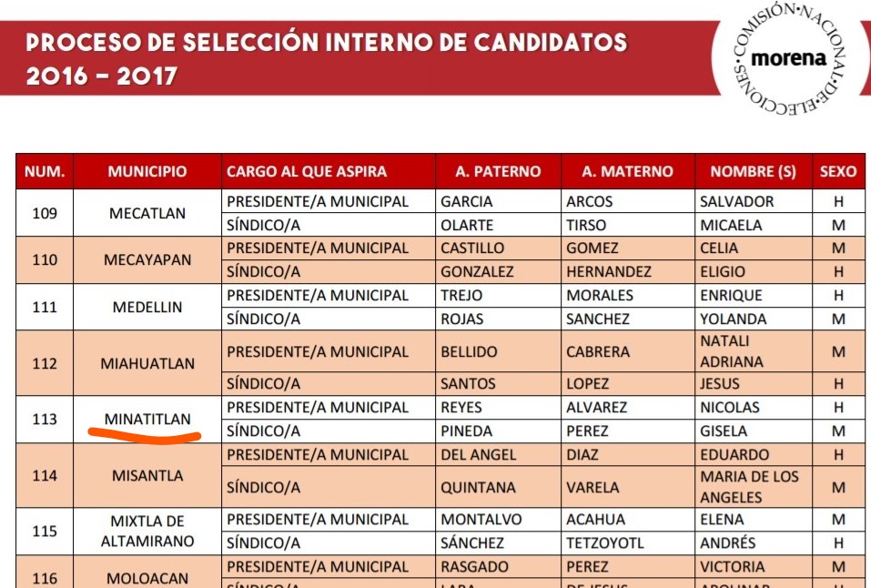Click the underlined MINATITLAN municipality cell

pyautogui.click(x=147, y=419)
